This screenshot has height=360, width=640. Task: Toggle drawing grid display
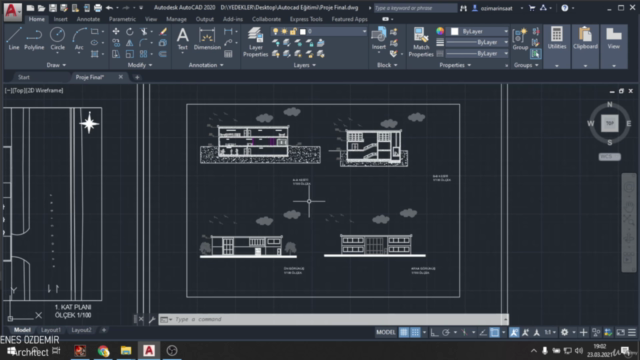click(x=404, y=332)
